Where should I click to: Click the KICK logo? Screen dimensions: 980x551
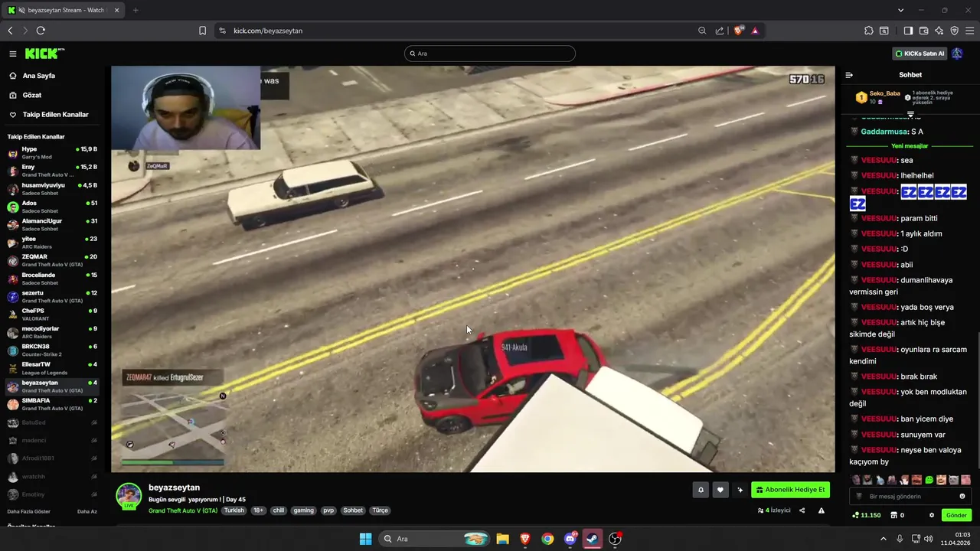[x=44, y=54]
